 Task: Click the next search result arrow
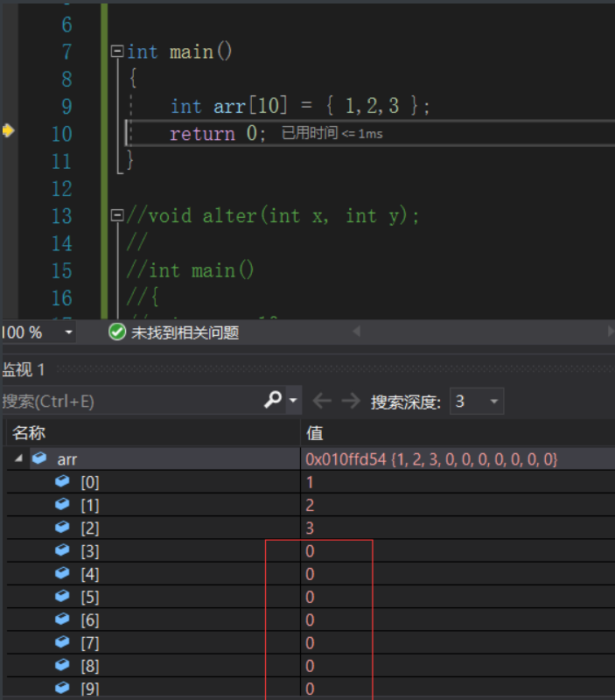351,401
